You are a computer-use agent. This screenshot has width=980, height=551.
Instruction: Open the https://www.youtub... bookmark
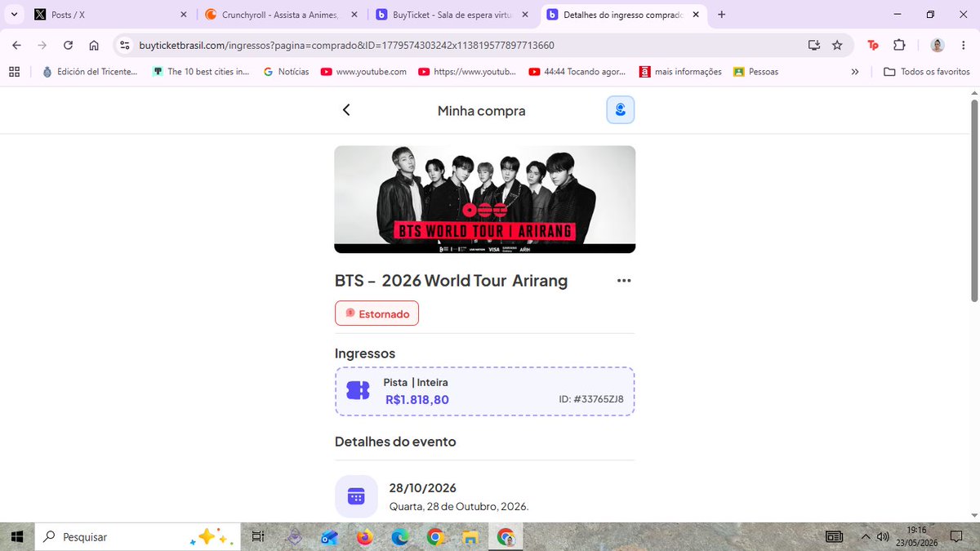coord(467,72)
